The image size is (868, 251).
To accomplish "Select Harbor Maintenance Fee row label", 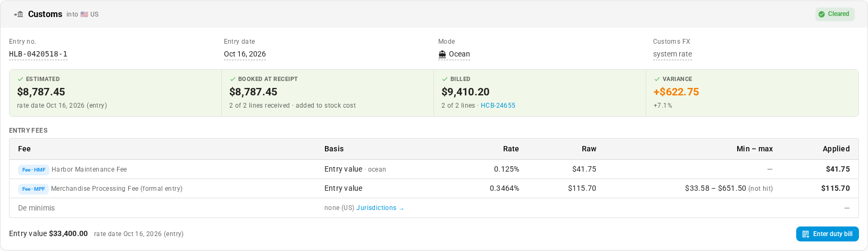I will click(x=89, y=169).
